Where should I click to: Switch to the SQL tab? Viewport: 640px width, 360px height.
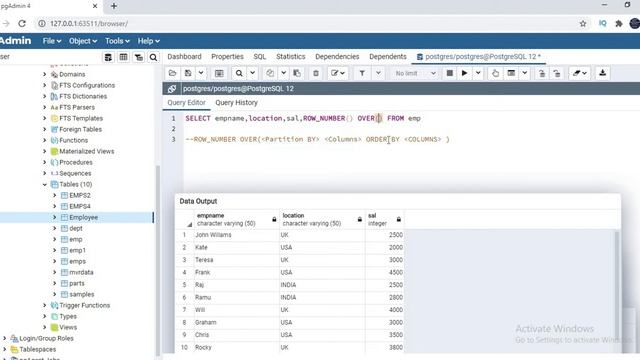pyautogui.click(x=260, y=57)
